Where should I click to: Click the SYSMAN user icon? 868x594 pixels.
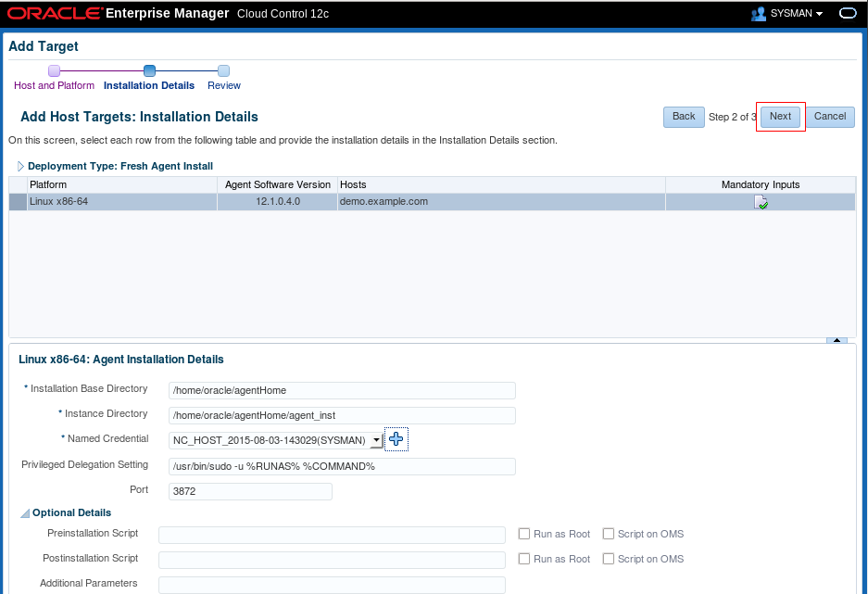[x=758, y=13]
